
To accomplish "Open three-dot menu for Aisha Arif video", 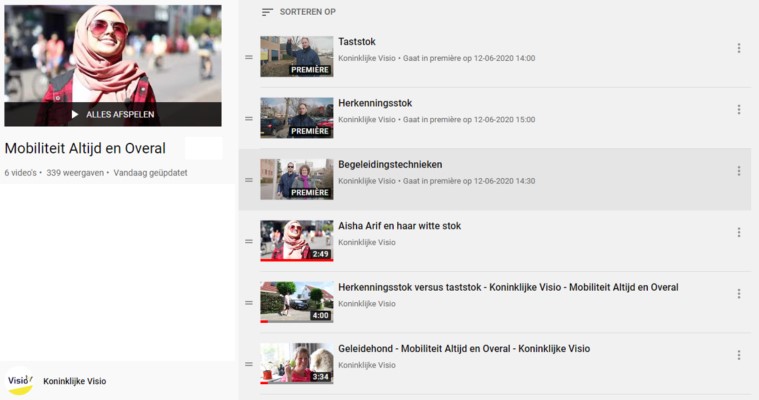I will [739, 232].
